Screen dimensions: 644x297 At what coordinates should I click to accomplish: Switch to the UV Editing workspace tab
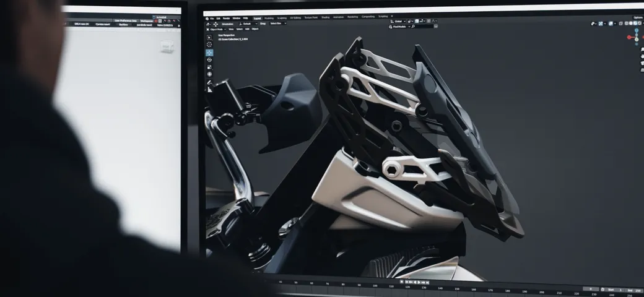295,18
